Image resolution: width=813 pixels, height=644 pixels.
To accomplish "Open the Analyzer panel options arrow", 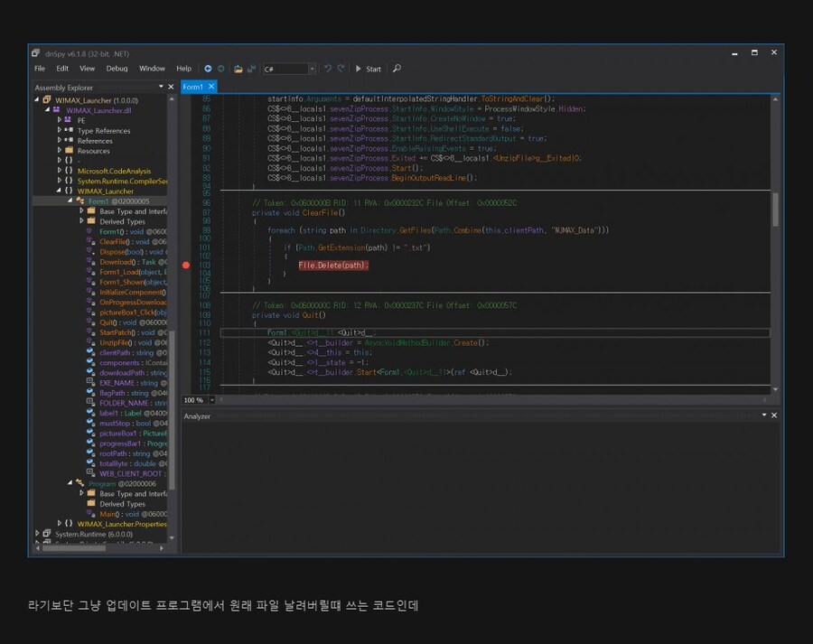I will (764, 415).
